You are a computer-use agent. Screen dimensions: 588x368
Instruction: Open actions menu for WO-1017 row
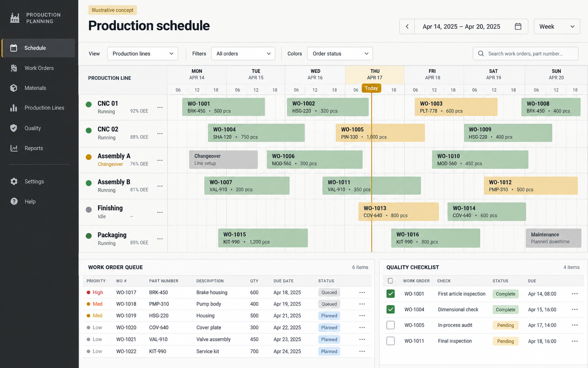[362, 292]
